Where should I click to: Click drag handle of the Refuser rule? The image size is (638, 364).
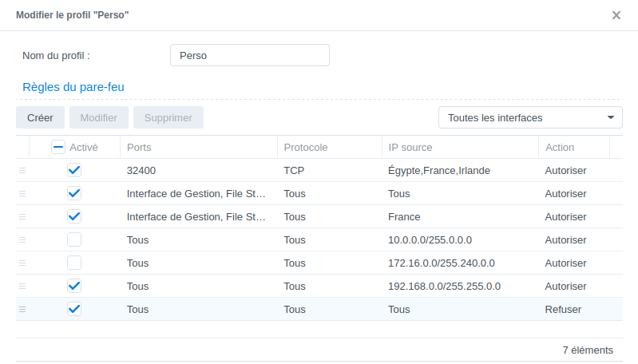tap(22, 310)
